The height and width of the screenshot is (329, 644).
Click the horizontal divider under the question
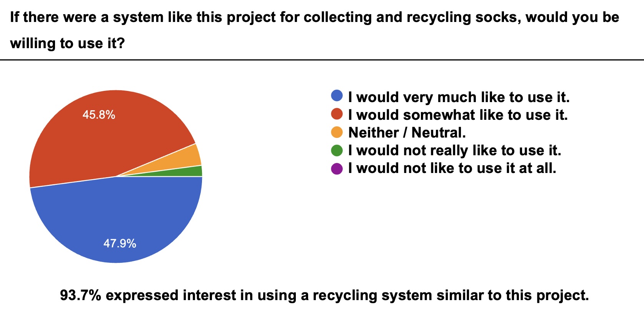coord(322,60)
